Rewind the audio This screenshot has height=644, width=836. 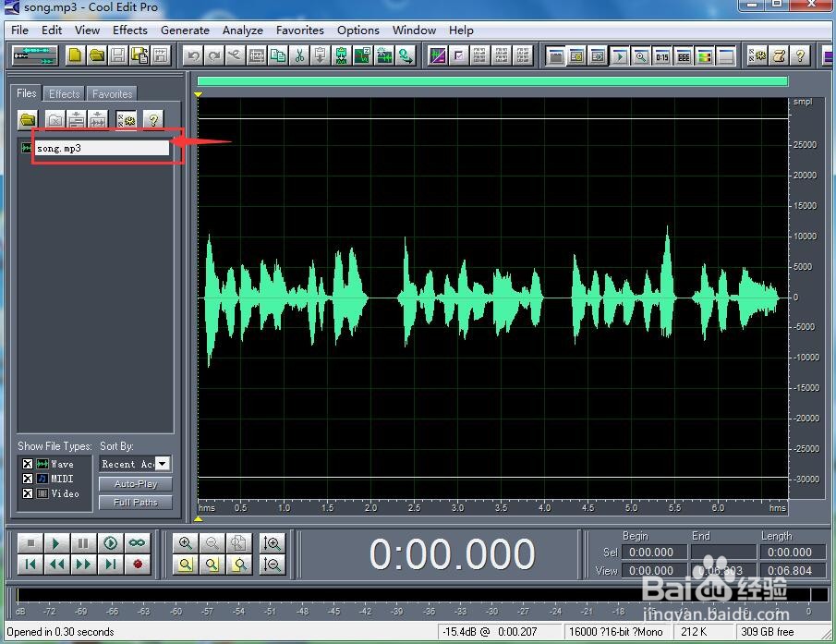coord(56,564)
